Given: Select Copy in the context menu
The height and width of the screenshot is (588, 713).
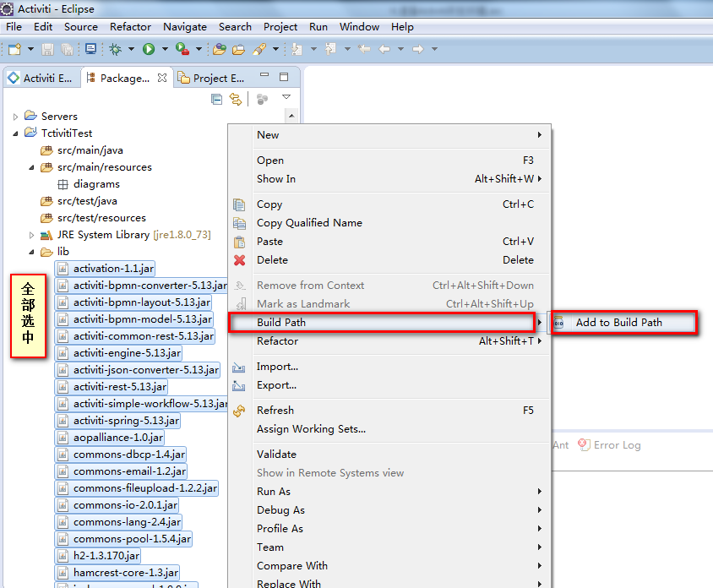Looking at the screenshot, I should 387,204.
